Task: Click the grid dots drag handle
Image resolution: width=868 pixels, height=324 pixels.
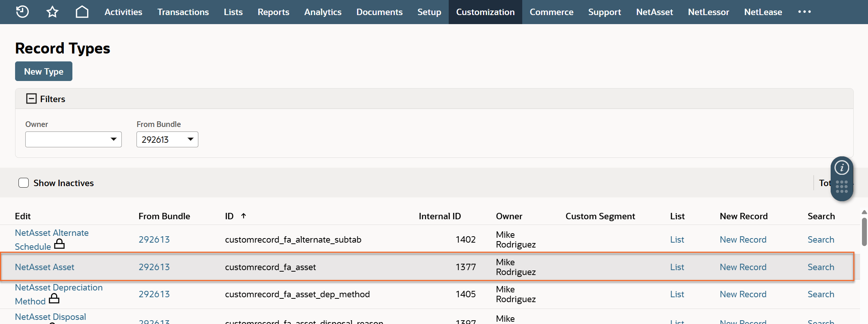Action: [x=842, y=186]
